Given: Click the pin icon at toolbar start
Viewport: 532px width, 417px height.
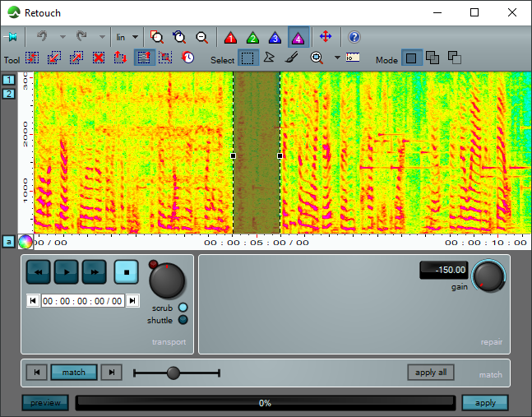Looking at the screenshot, I should point(12,37).
